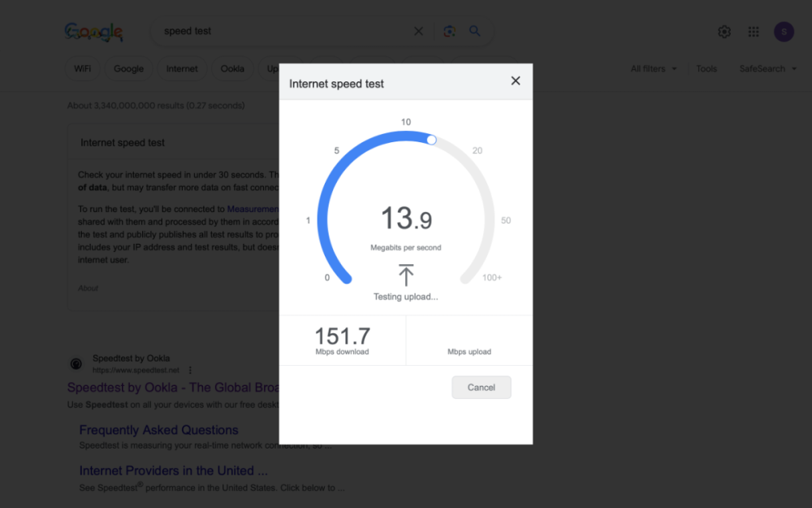The image size is (812, 508).
Task: Close the Internet speed test dialog
Action: pyautogui.click(x=515, y=81)
